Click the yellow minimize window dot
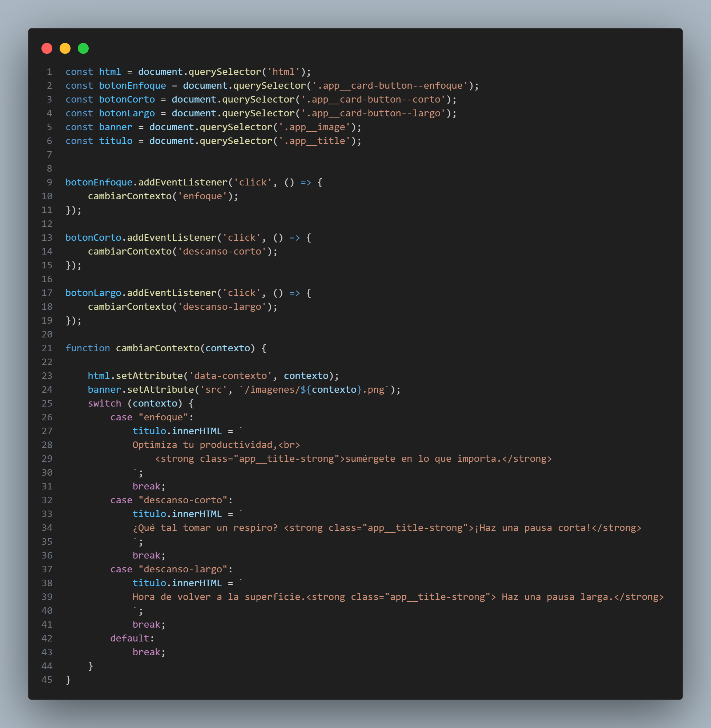Viewport: 711px width, 728px height. tap(65, 49)
